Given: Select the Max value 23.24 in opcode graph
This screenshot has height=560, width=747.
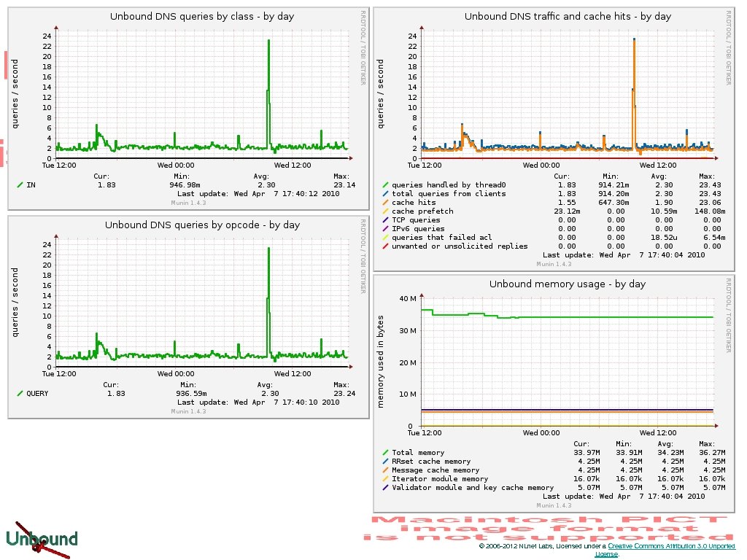Looking at the screenshot, I should [344, 393].
